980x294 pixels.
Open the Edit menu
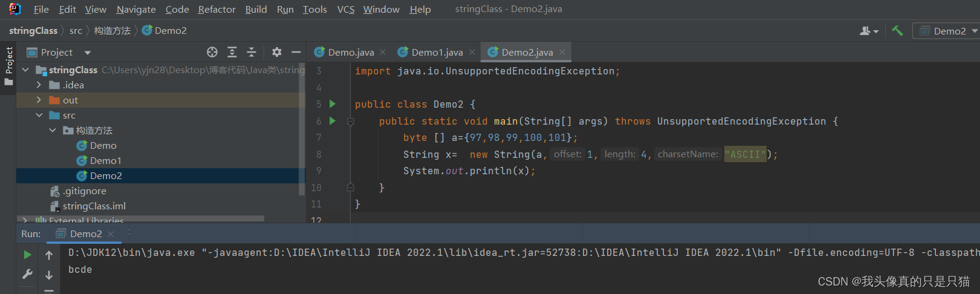(x=67, y=9)
